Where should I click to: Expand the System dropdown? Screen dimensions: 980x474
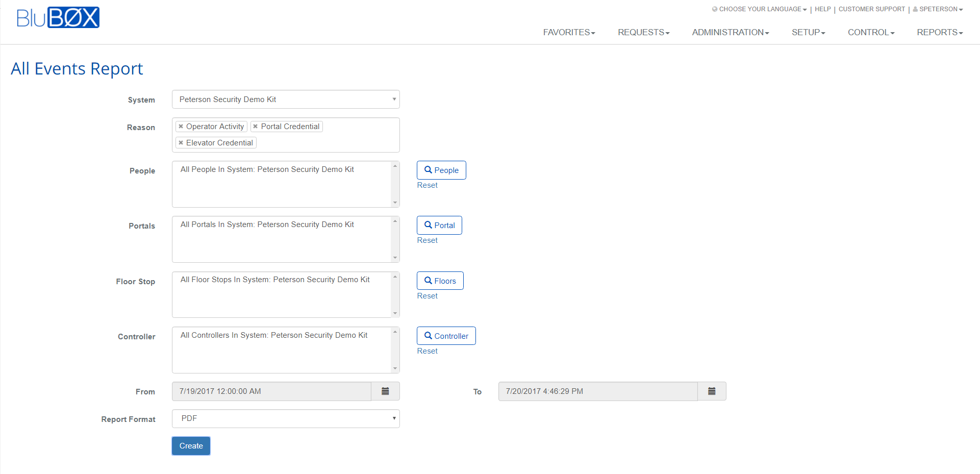coord(286,99)
